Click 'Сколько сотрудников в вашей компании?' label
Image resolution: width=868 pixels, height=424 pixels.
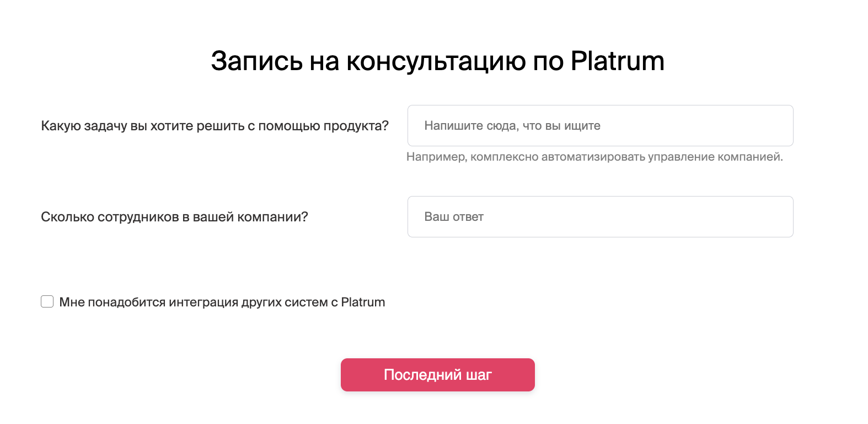(x=175, y=216)
